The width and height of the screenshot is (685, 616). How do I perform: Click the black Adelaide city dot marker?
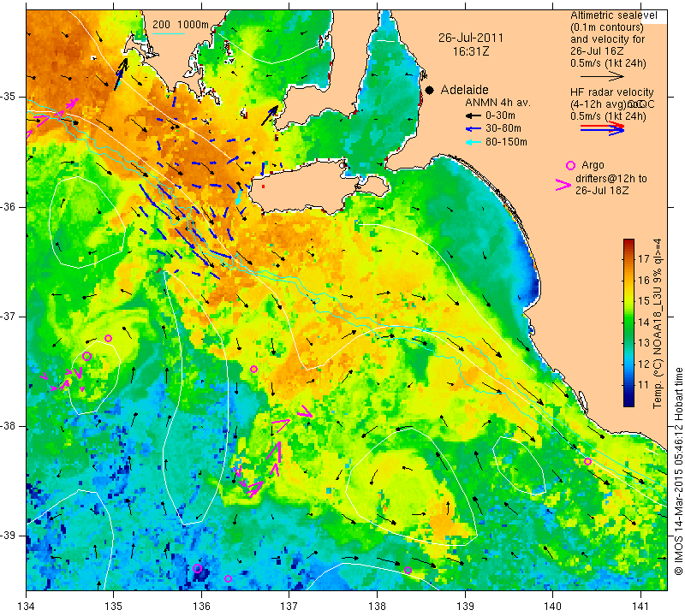[x=430, y=91]
